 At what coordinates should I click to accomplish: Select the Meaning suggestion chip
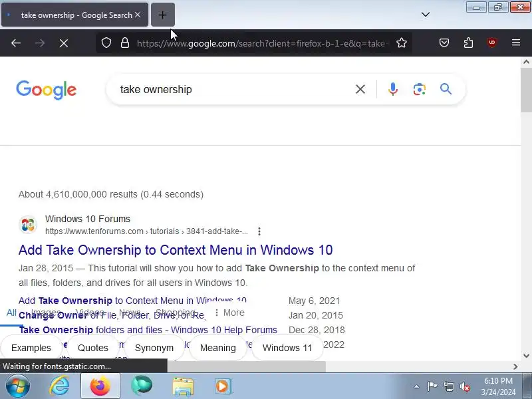coord(218,348)
